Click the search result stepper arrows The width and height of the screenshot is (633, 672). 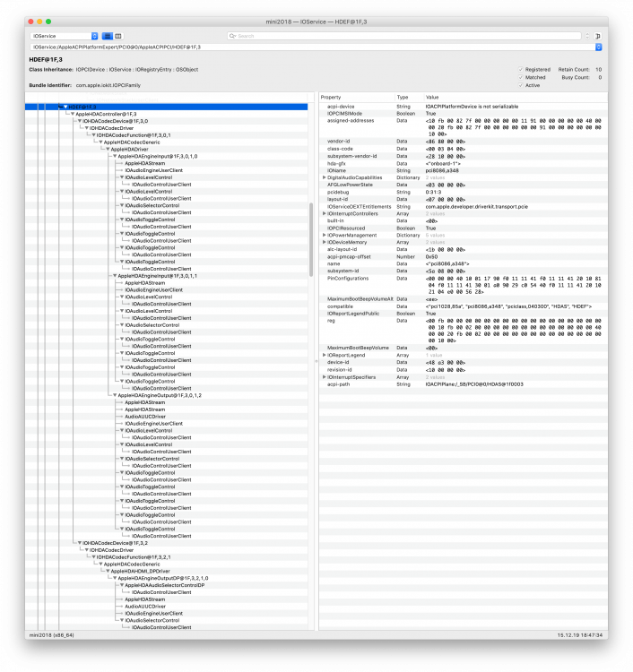587,36
